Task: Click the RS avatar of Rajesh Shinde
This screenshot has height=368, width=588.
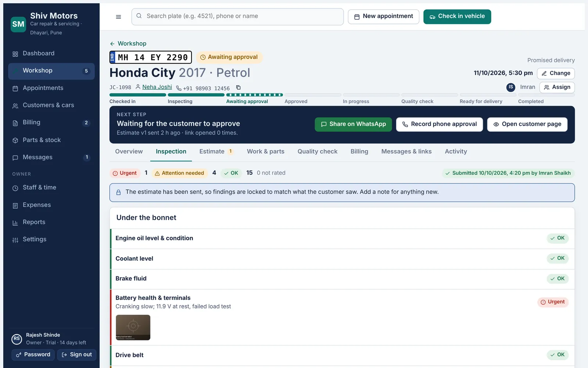Action: tap(17, 339)
